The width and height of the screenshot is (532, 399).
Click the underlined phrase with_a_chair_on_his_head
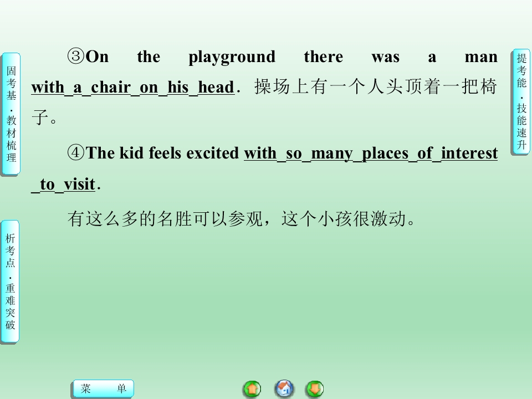[132, 88]
